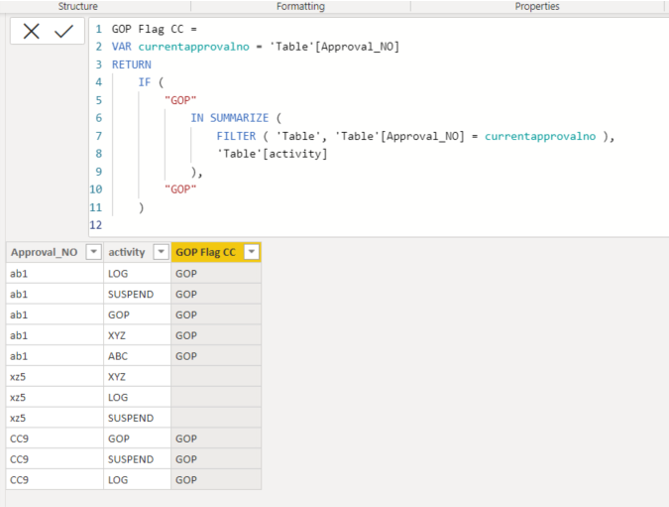Click the VAR keyword in the formula

point(122,47)
